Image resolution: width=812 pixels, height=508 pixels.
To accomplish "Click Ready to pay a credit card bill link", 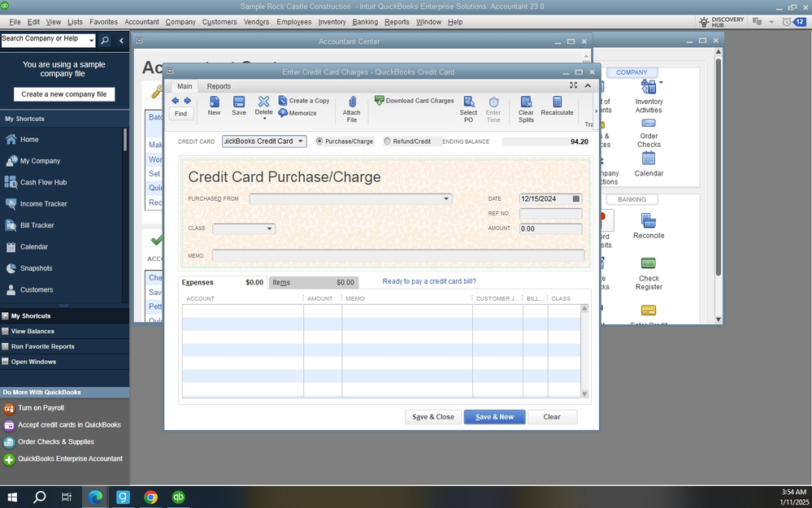I will click(x=429, y=281).
